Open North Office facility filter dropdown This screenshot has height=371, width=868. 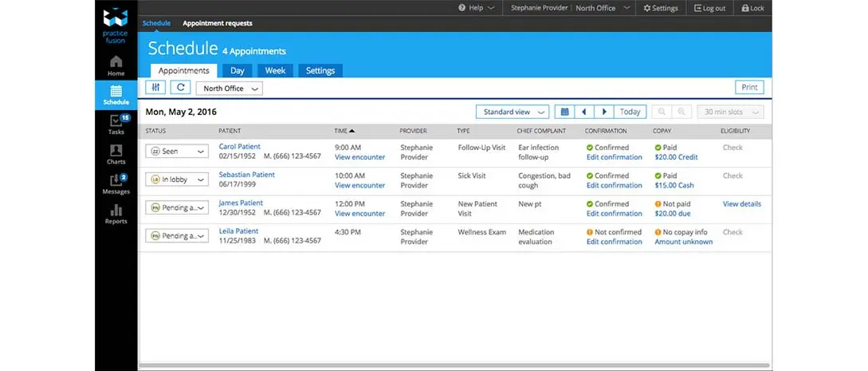pyautogui.click(x=230, y=89)
